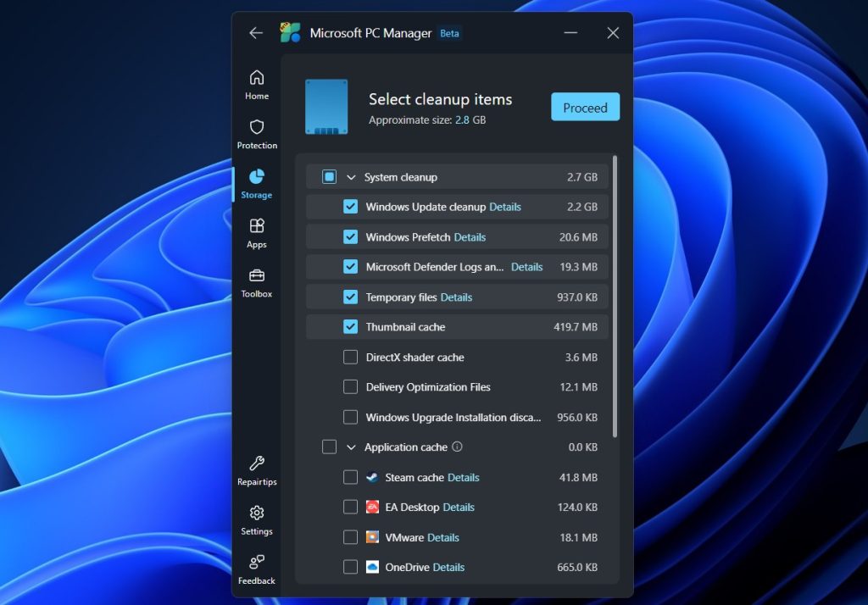Enable the DirectX shader cache checkbox

[x=350, y=357]
